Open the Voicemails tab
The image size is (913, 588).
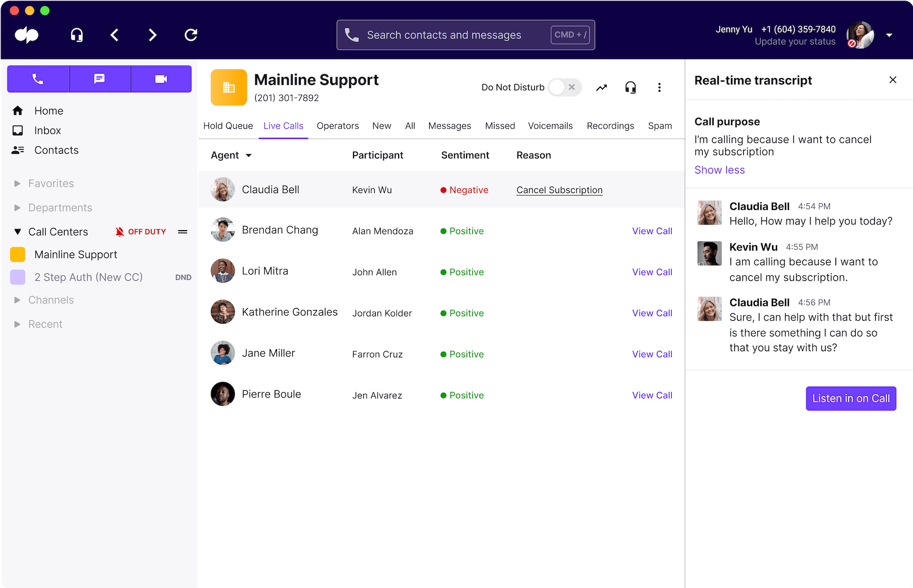tap(550, 126)
